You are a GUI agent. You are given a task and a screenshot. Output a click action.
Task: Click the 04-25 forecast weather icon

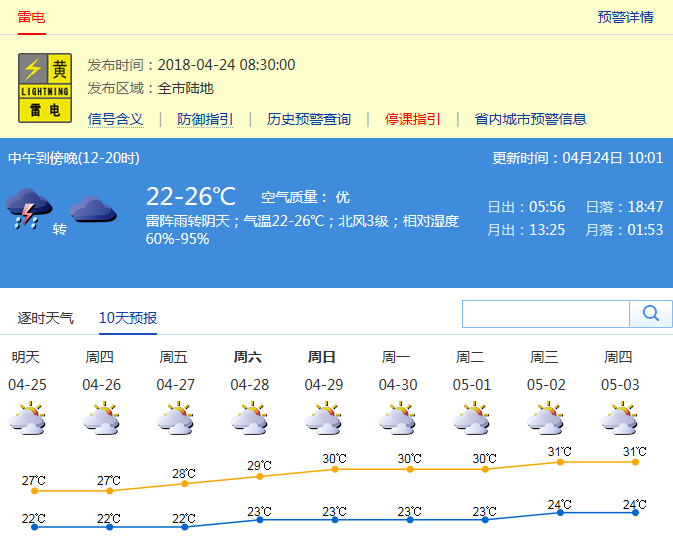point(26,418)
